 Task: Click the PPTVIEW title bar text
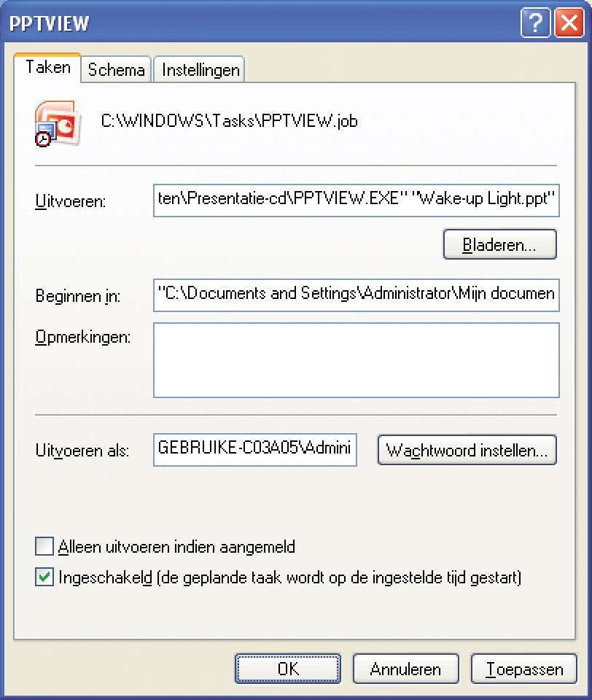49,23
